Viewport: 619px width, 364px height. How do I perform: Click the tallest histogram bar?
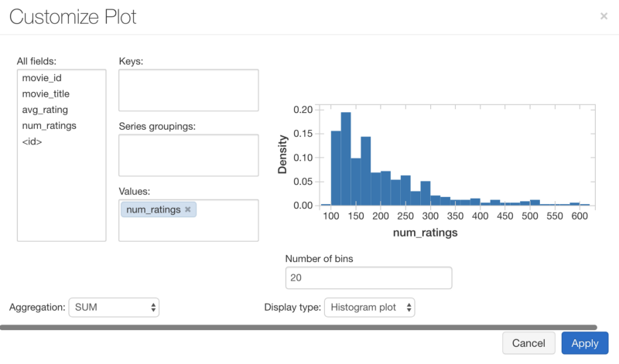tap(346, 158)
